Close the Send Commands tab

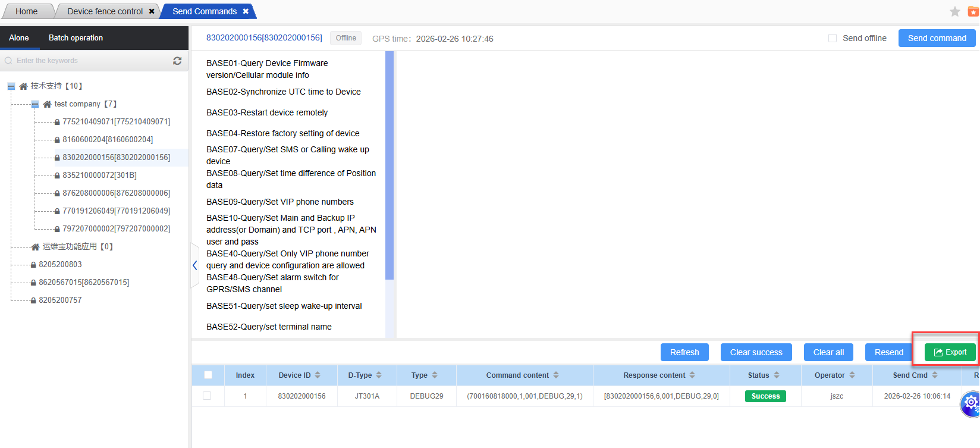246,11
